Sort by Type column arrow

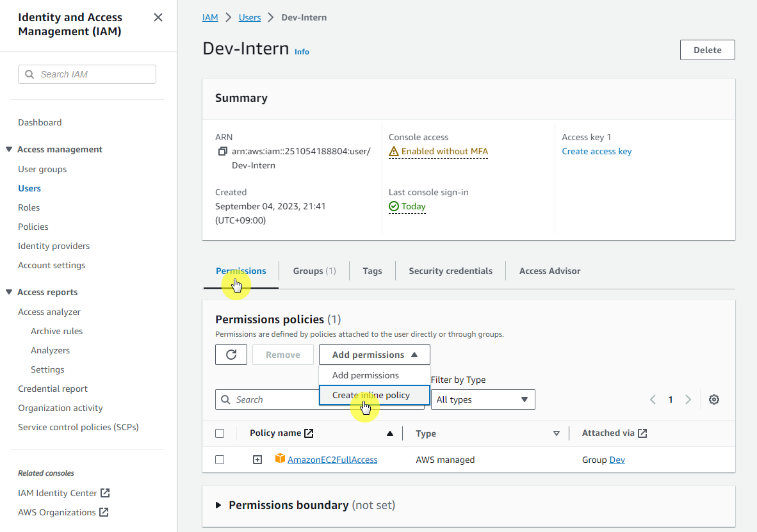(556, 433)
